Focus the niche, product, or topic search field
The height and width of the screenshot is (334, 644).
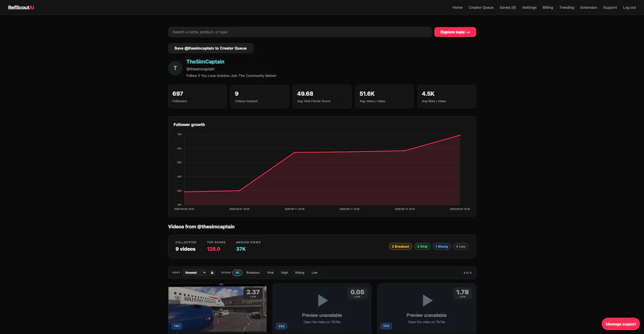pos(300,32)
